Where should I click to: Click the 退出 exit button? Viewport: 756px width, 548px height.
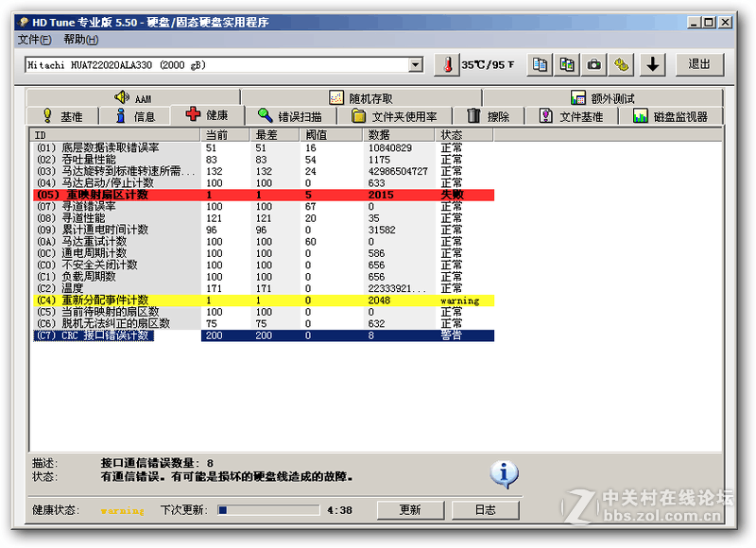(x=699, y=64)
